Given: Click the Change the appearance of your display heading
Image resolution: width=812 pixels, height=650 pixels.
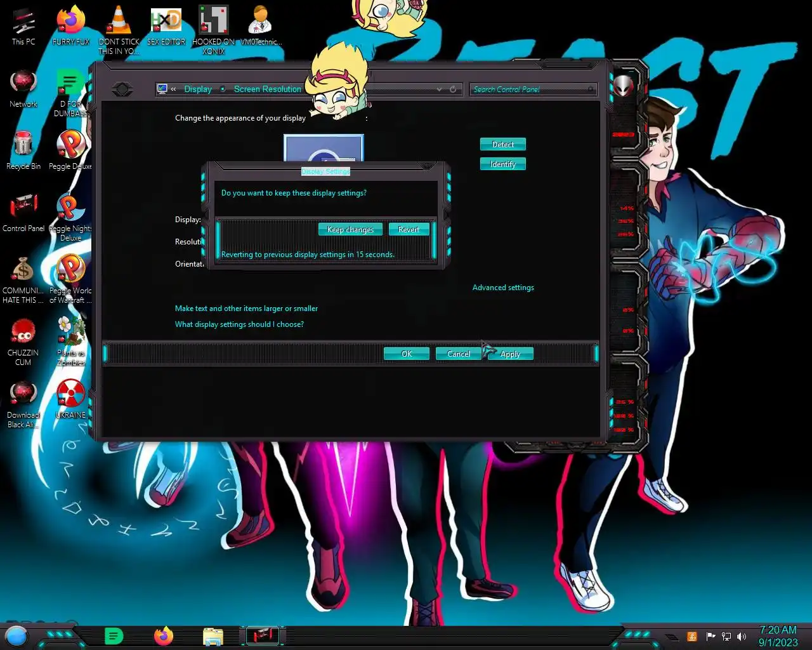Looking at the screenshot, I should click(240, 118).
